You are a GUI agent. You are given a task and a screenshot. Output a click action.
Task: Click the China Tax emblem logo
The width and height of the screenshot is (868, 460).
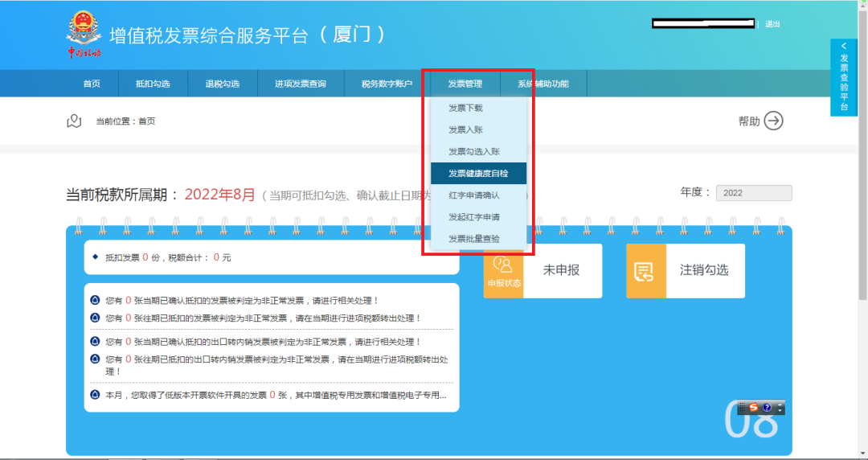point(84,33)
